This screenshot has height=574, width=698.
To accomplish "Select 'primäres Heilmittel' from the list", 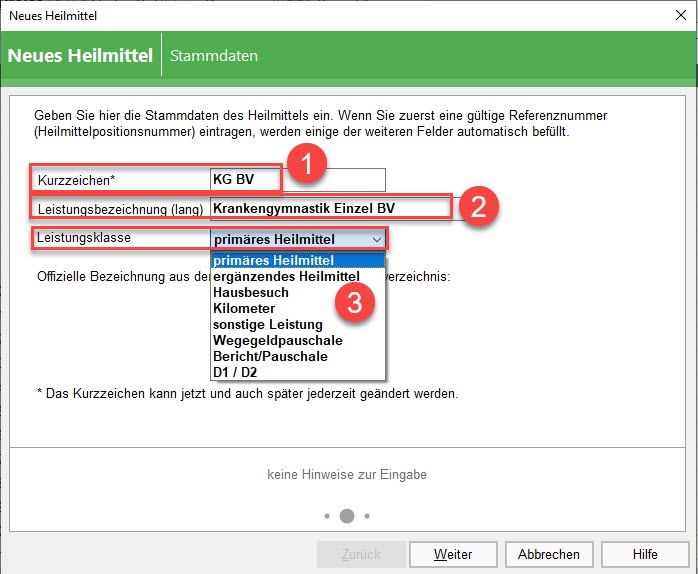I will 297,260.
